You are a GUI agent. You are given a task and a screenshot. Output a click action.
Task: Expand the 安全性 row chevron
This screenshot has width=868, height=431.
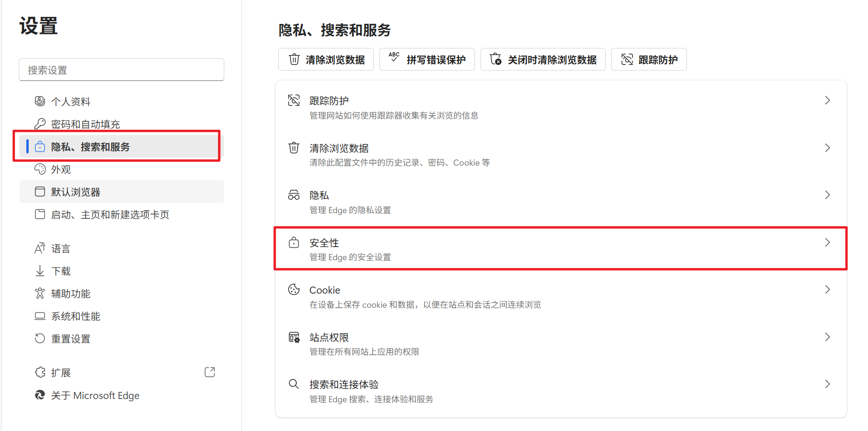pyautogui.click(x=828, y=243)
